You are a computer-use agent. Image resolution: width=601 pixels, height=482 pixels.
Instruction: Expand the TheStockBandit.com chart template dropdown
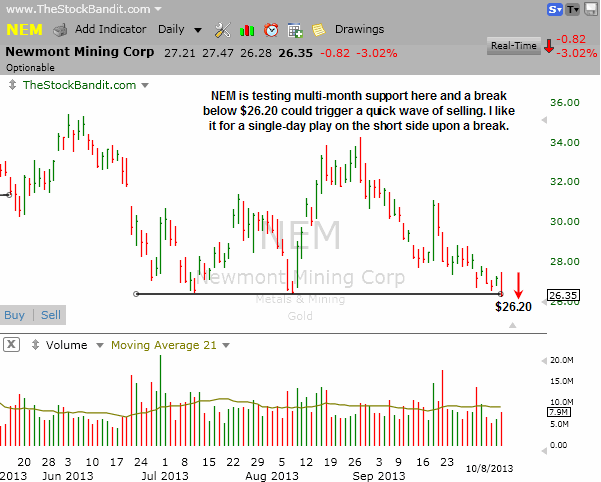click(145, 85)
